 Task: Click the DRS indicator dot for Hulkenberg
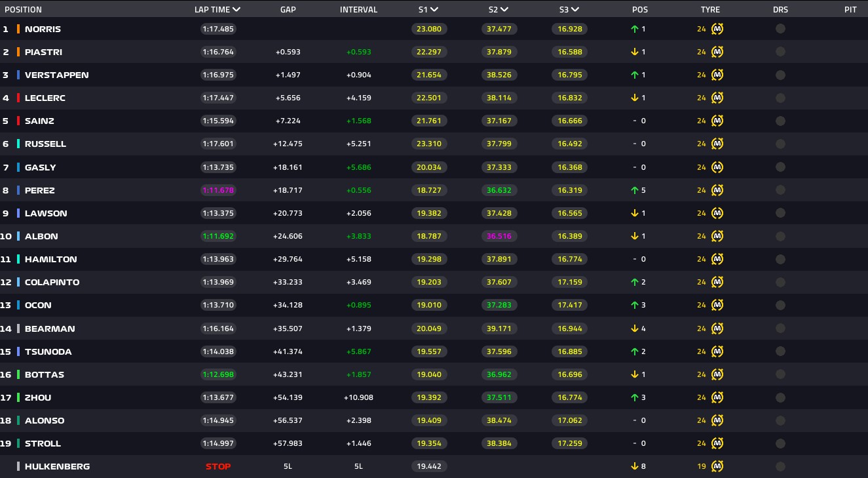pos(780,466)
